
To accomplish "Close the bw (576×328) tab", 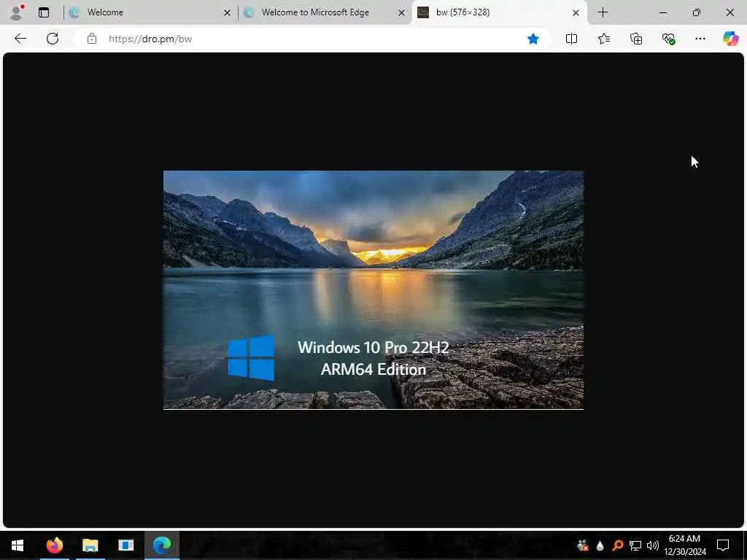I will click(576, 13).
